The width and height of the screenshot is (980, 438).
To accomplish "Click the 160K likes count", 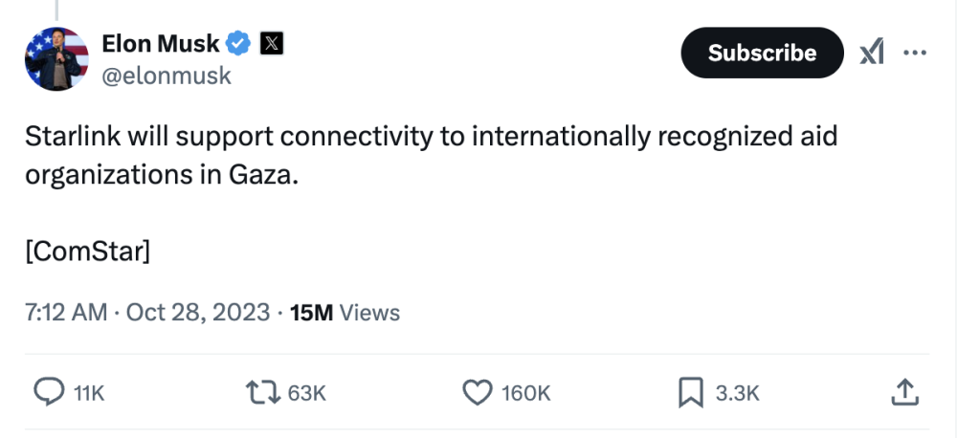I will tap(525, 392).
